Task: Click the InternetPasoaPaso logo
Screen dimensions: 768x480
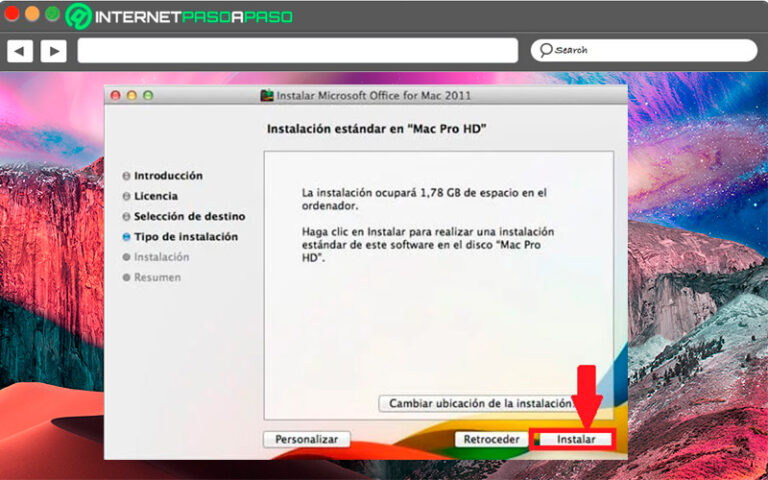Action: 179,17
